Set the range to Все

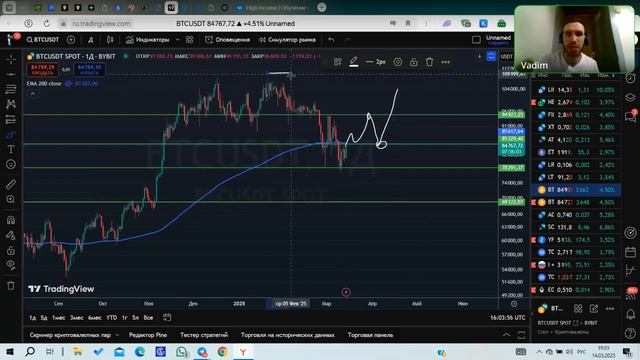tap(148, 318)
